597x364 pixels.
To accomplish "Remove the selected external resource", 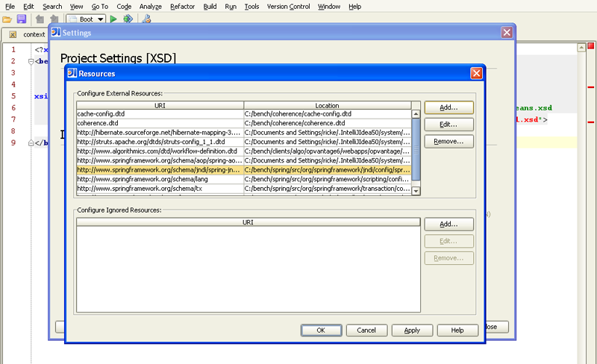I will click(x=448, y=141).
